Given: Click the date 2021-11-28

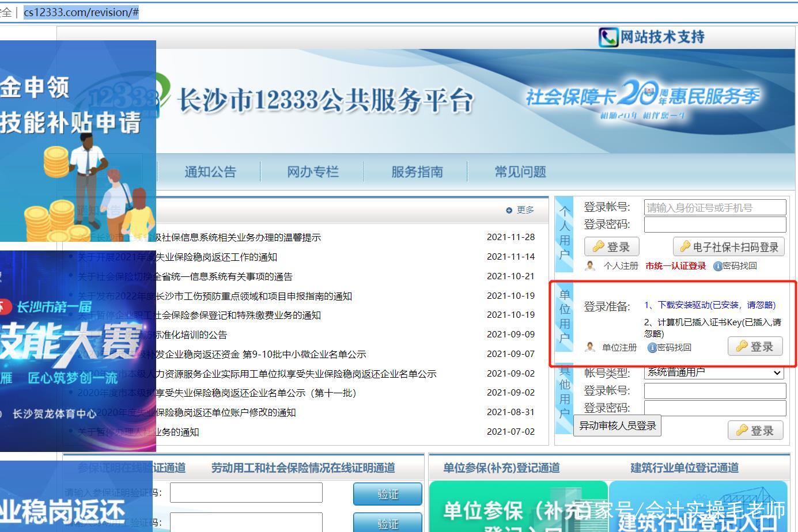Looking at the screenshot, I should 510,237.
